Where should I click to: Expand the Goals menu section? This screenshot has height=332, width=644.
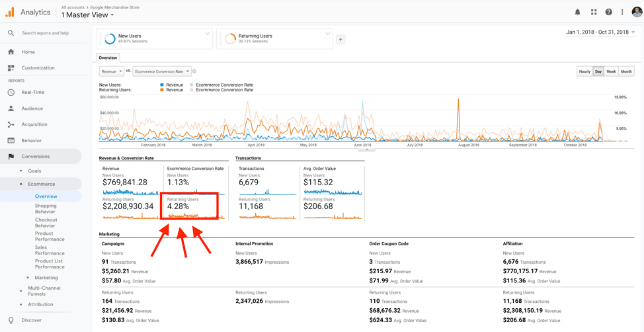34,171
